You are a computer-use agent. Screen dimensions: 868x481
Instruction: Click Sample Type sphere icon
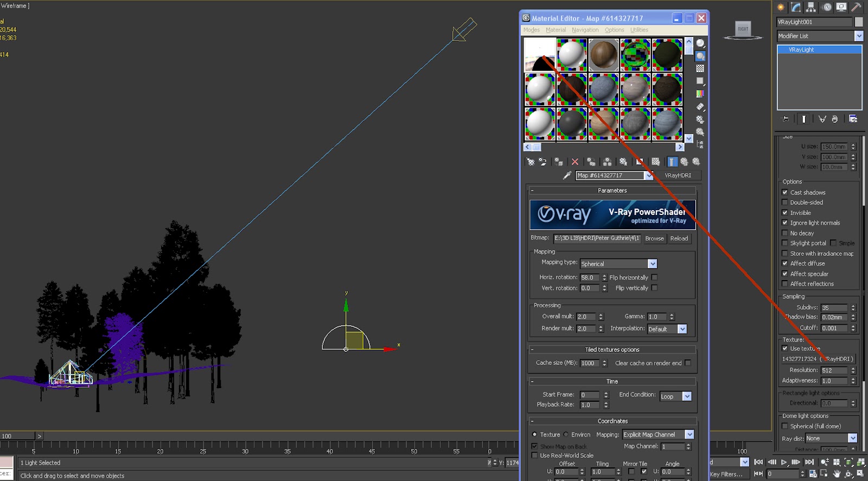click(700, 43)
